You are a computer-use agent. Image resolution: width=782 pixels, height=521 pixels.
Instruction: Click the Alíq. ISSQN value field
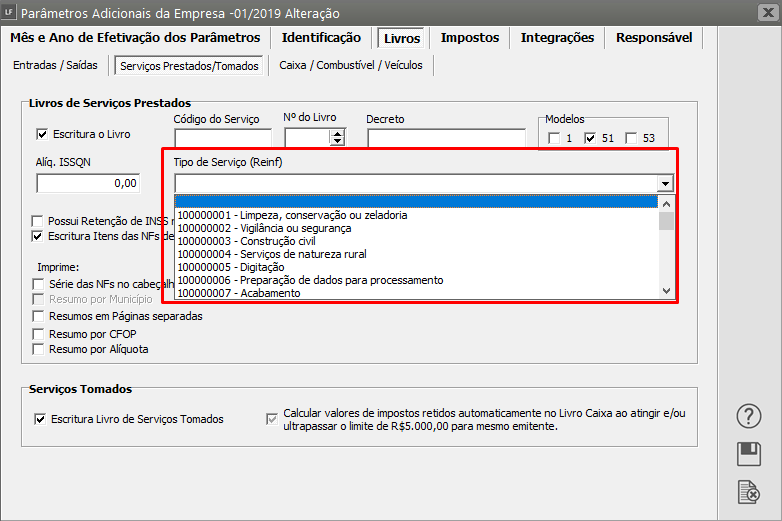pos(88,183)
